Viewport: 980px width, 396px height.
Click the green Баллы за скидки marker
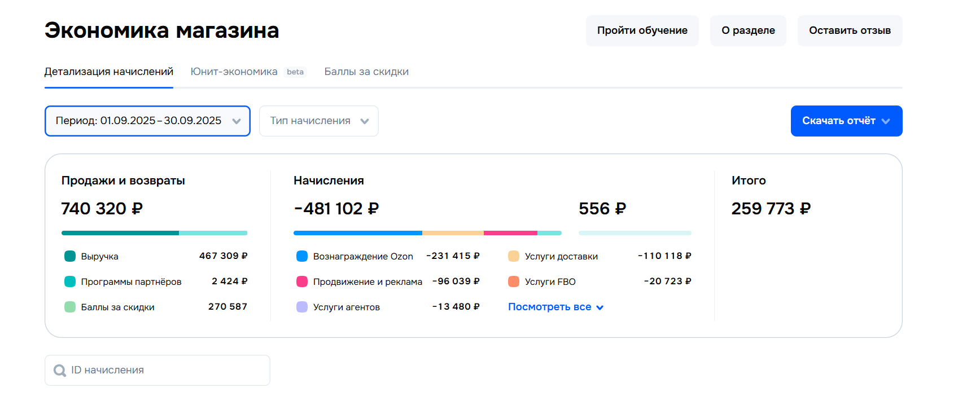(70, 307)
